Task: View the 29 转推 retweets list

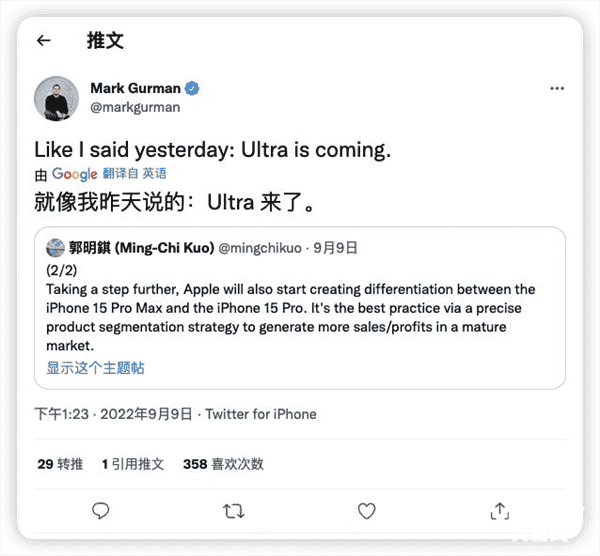Action: [x=60, y=464]
